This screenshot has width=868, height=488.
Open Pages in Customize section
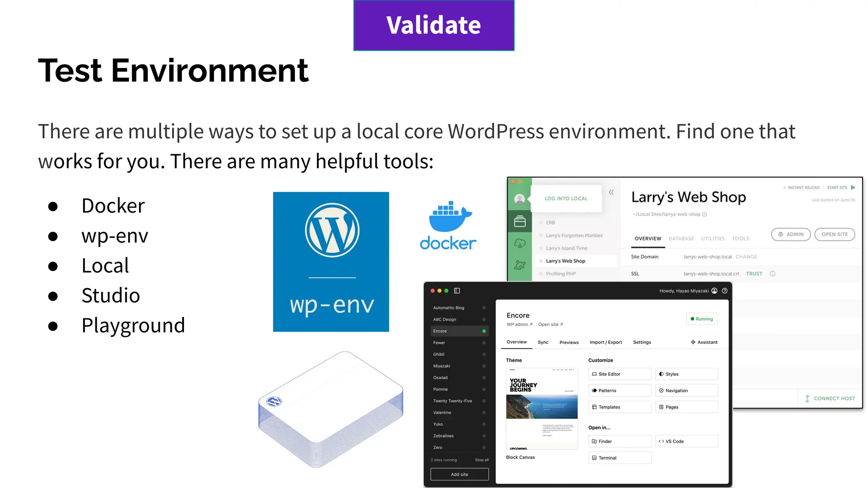[x=687, y=407]
